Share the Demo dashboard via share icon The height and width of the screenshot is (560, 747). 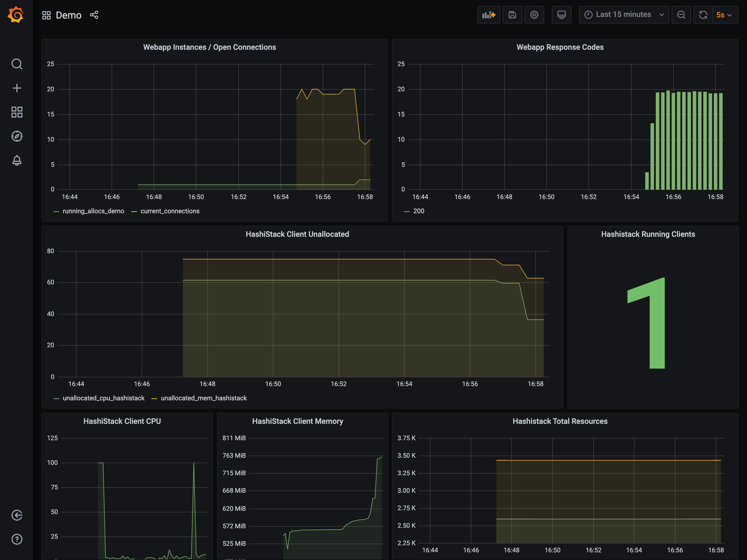(x=94, y=15)
